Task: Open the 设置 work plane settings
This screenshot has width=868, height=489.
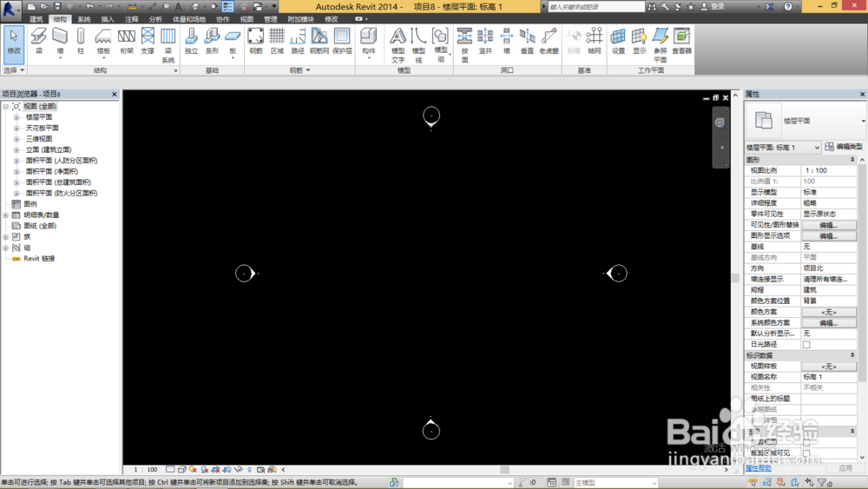Action: [x=618, y=41]
